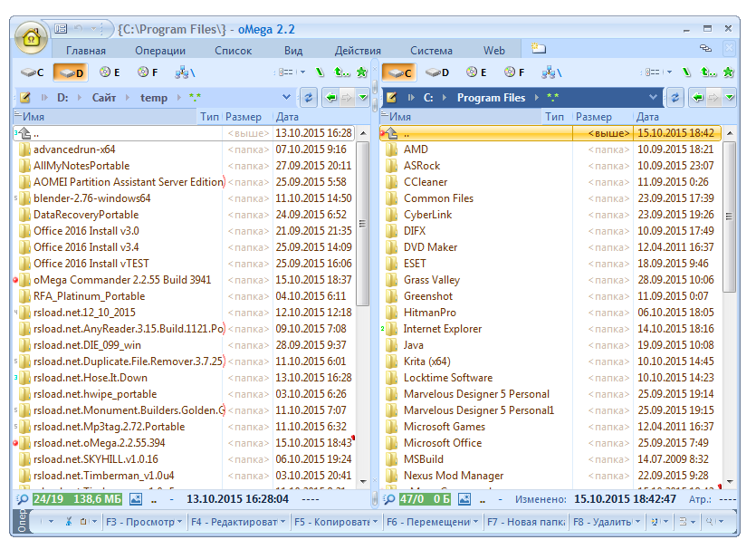Go to root folder in right panel
Viewport: 756px width, 559px height.
[686, 72]
